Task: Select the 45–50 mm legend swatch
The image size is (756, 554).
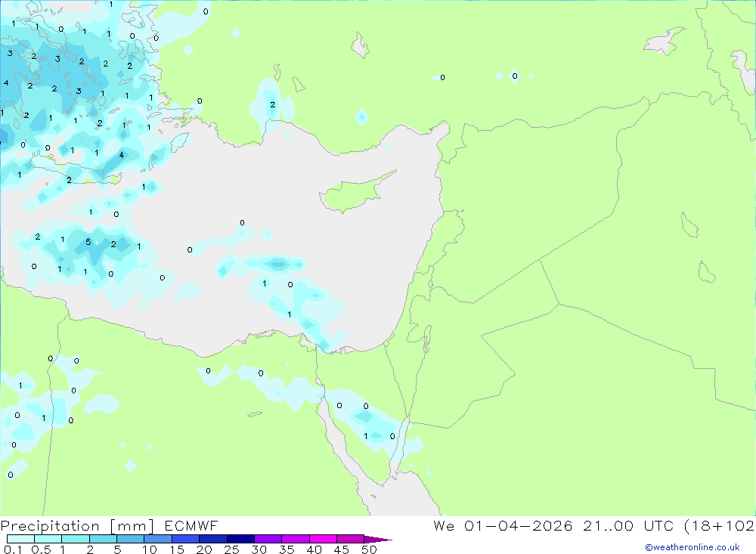Action: pos(350,539)
